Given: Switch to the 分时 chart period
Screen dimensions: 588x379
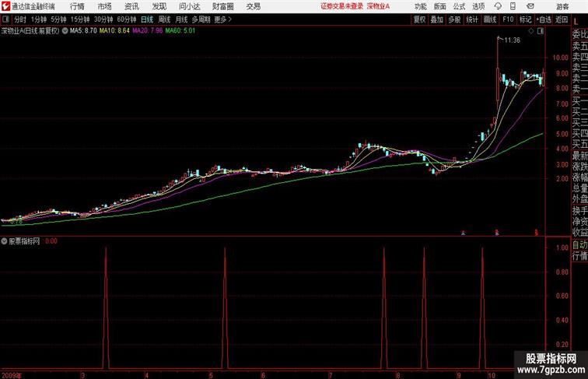Looking at the screenshot, I should [x=20, y=19].
